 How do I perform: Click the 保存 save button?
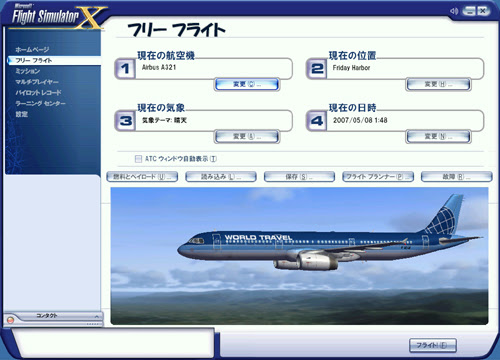click(x=299, y=177)
